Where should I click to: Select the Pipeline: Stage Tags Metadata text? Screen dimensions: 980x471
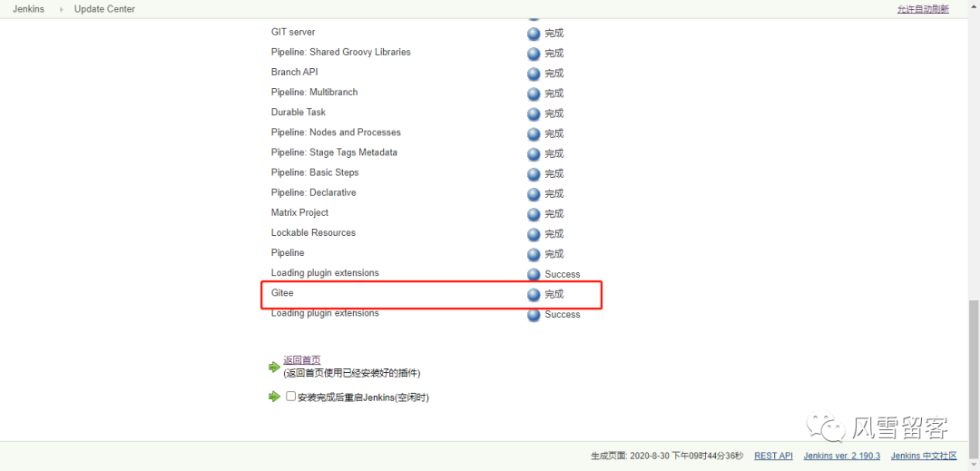click(x=334, y=152)
